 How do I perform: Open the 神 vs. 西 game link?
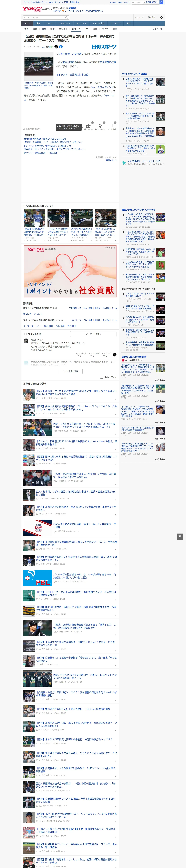[27, 314]
